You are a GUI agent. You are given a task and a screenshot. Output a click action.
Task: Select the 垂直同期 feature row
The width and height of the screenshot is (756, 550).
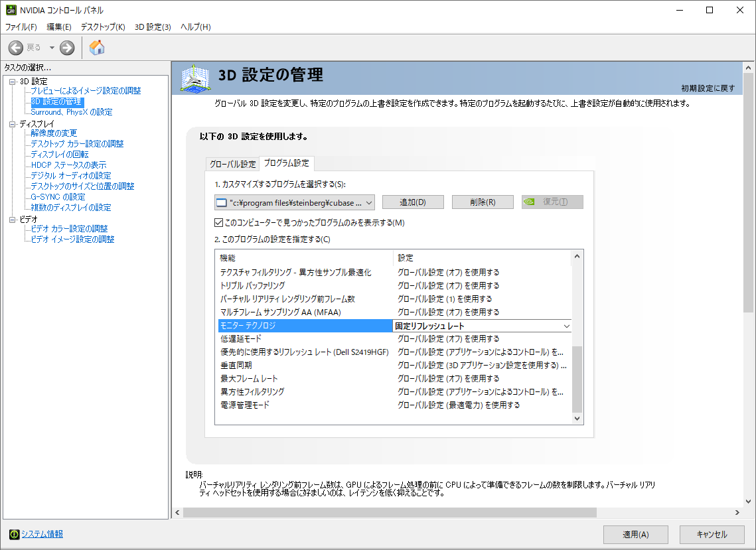pyautogui.click(x=394, y=366)
